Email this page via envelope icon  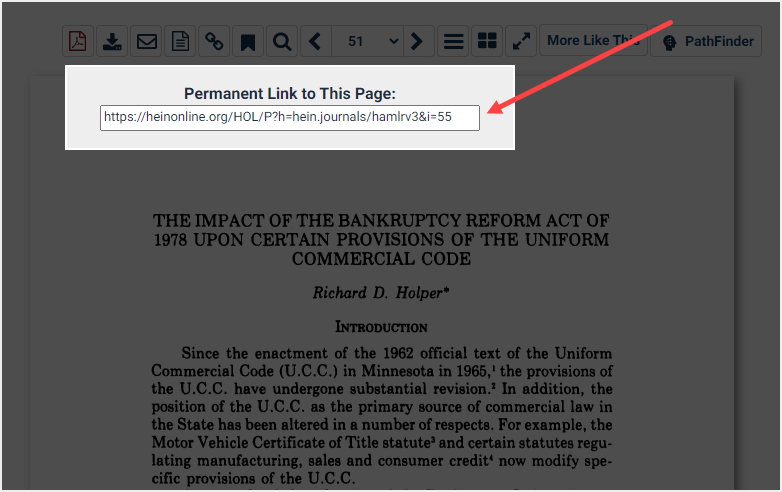click(x=146, y=41)
